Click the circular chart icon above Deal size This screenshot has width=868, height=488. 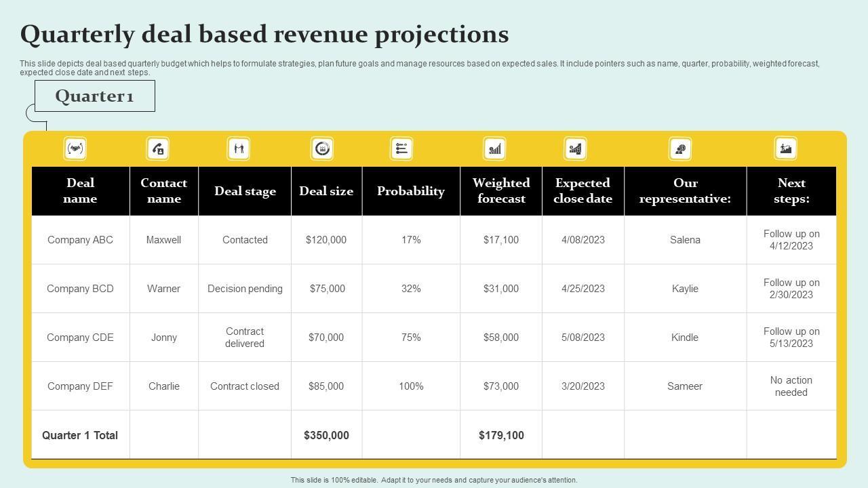[x=322, y=148]
